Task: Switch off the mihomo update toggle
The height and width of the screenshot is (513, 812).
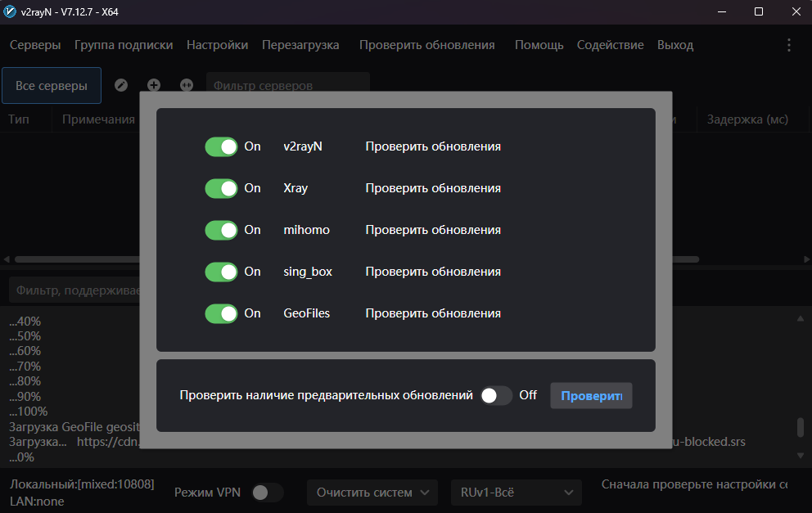Action: 221,230
